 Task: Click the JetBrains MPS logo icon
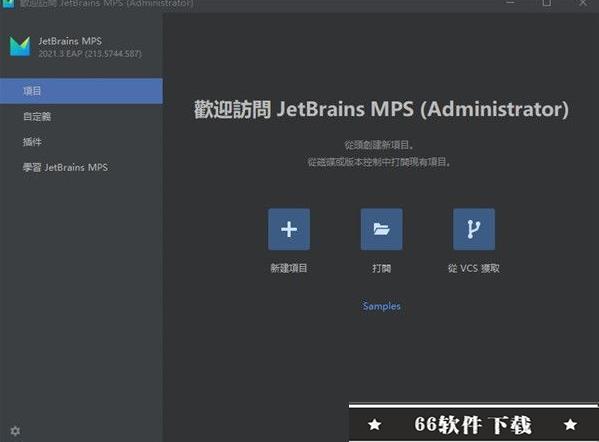(20, 47)
